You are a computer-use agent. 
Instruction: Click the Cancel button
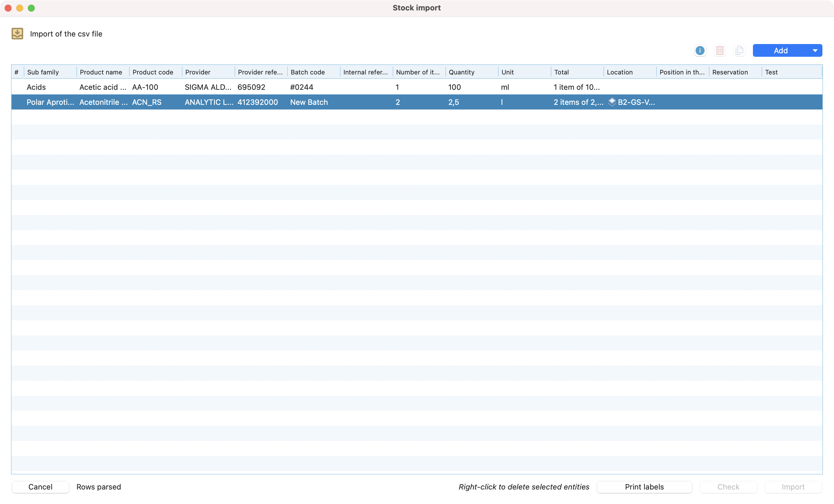(40, 487)
